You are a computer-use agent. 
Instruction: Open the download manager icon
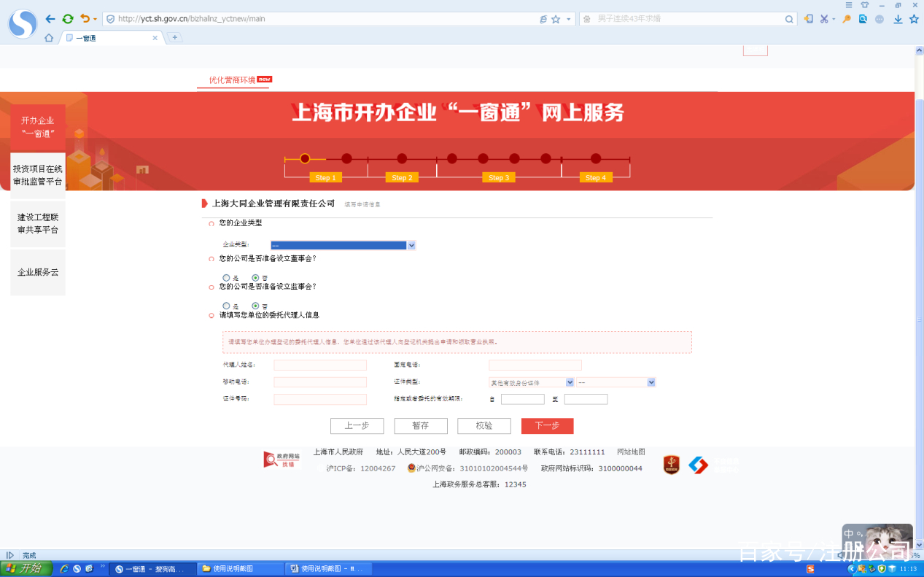coord(898,19)
